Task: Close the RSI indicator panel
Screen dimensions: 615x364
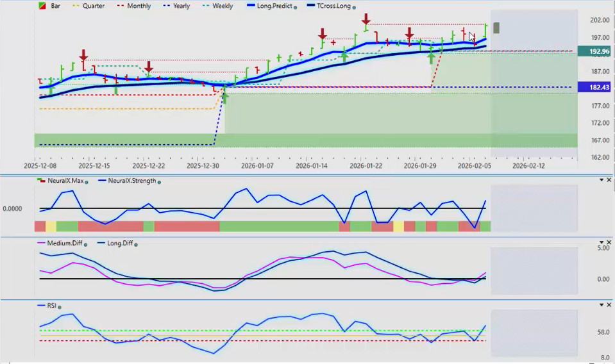Action: click(x=609, y=305)
